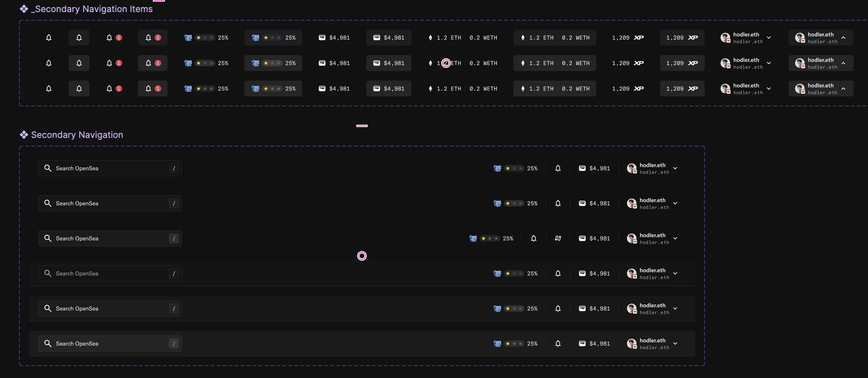This screenshot has height=378, width=868.
Task: Open the $4,981 wallet in the last Secondary Navigation row
Action: [594, 343]
